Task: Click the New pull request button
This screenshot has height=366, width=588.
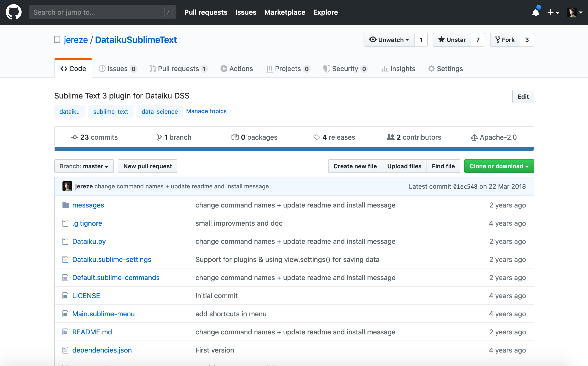Action: [x=147, y=166]
